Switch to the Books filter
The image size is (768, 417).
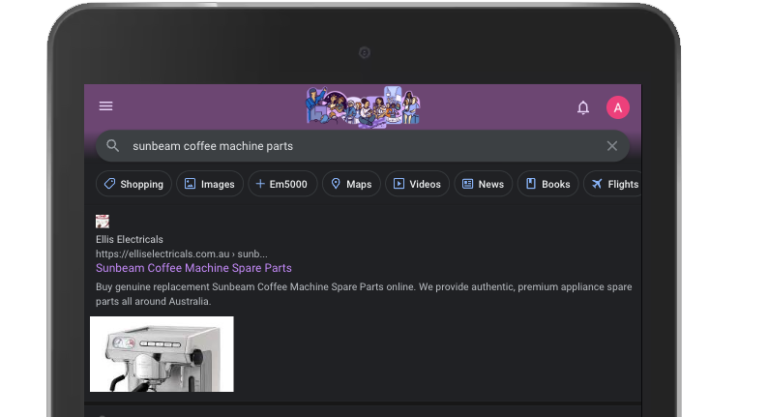tap(548, 184)
